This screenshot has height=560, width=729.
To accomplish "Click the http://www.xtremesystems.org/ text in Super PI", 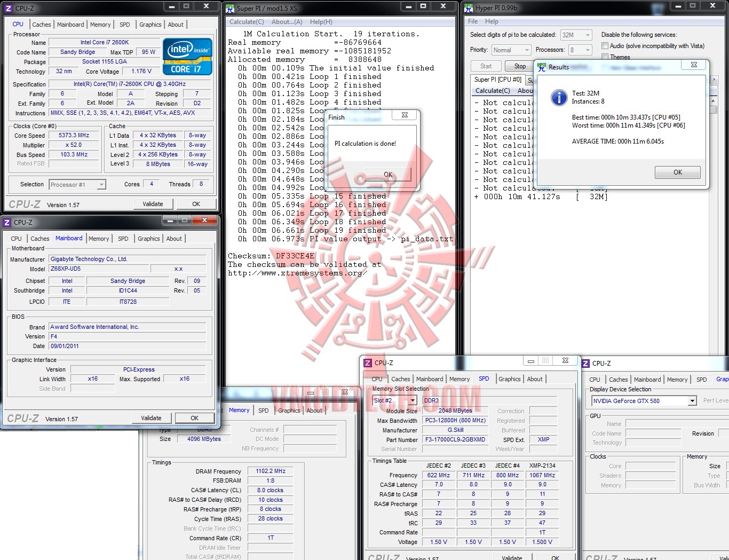I will click(298, 273).
